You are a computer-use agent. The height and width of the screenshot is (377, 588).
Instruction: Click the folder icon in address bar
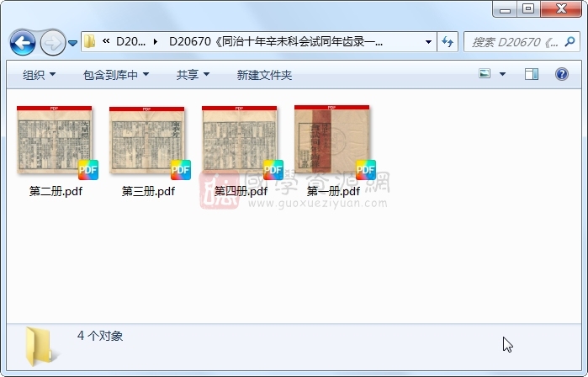tap(91, 41)
